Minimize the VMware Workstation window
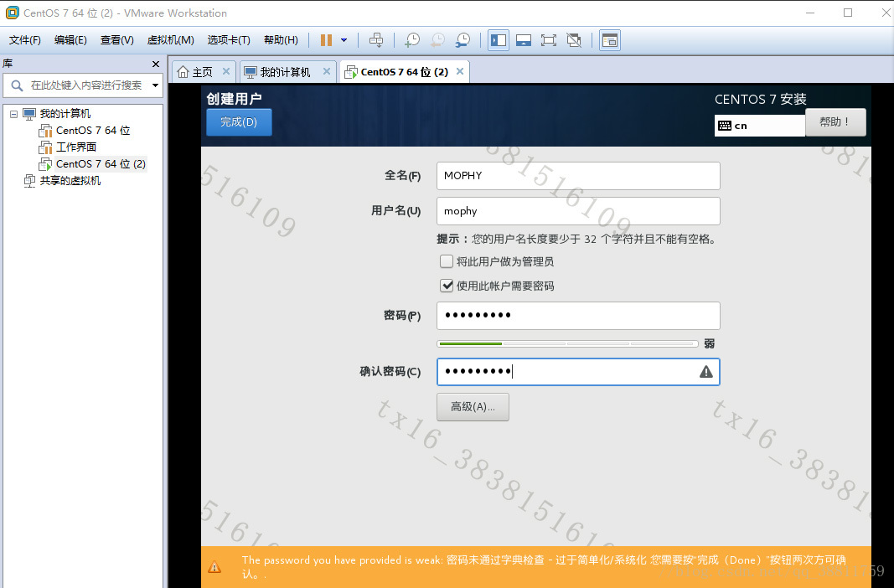The width and height of the screenshot is (894, 588). click(809, 13)
